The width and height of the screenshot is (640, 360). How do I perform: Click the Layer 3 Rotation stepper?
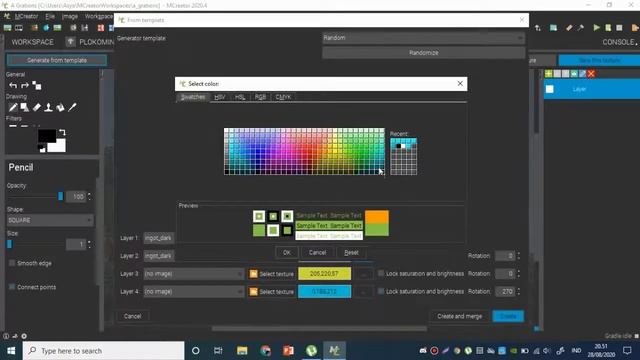(x=519, y=273)
